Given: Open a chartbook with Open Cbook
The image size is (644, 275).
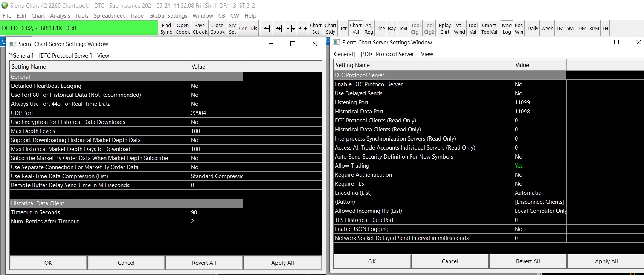Looking at the screenshot, I should pos(183,29).
